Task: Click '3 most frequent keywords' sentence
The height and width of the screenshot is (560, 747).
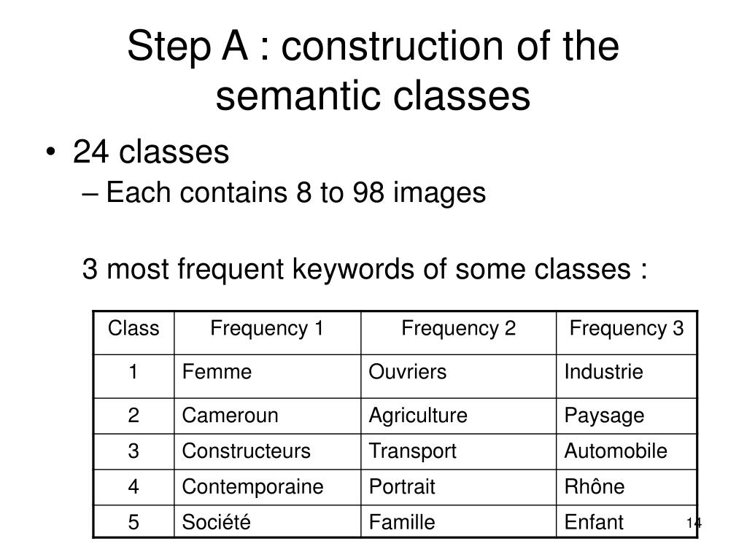Action: 365,270
